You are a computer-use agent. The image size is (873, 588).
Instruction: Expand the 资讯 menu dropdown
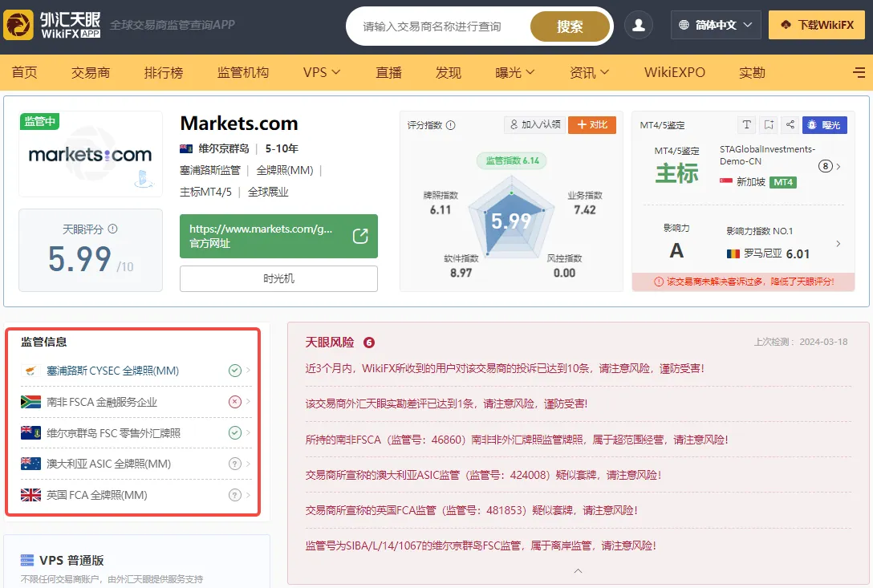pos(589,72)
